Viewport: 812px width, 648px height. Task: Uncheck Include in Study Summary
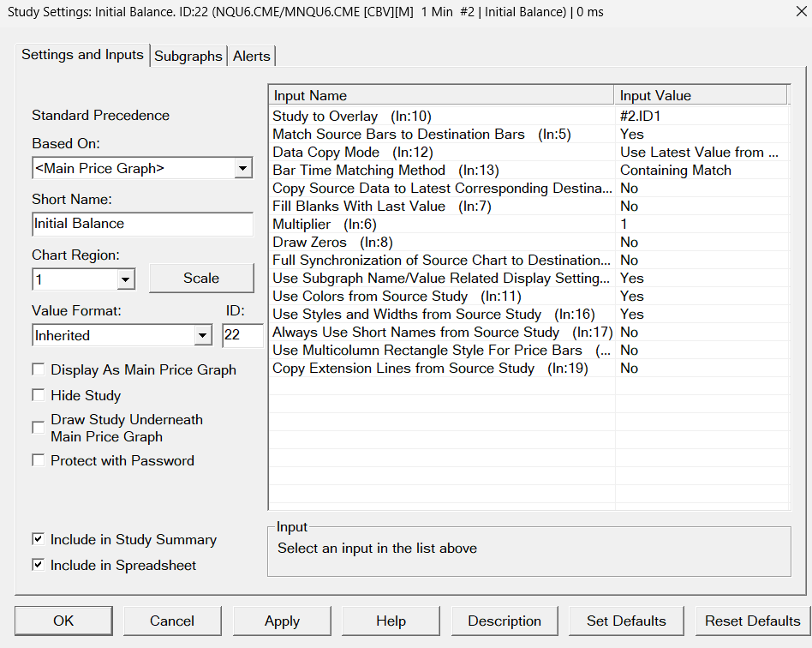tap(39, 539)
